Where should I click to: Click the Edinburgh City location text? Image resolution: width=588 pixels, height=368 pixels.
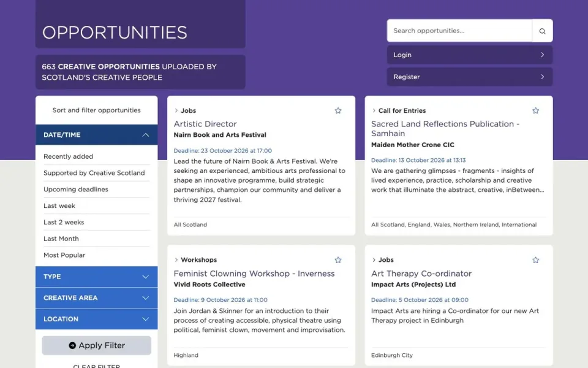pyautogui.click(x=392, y=355)
